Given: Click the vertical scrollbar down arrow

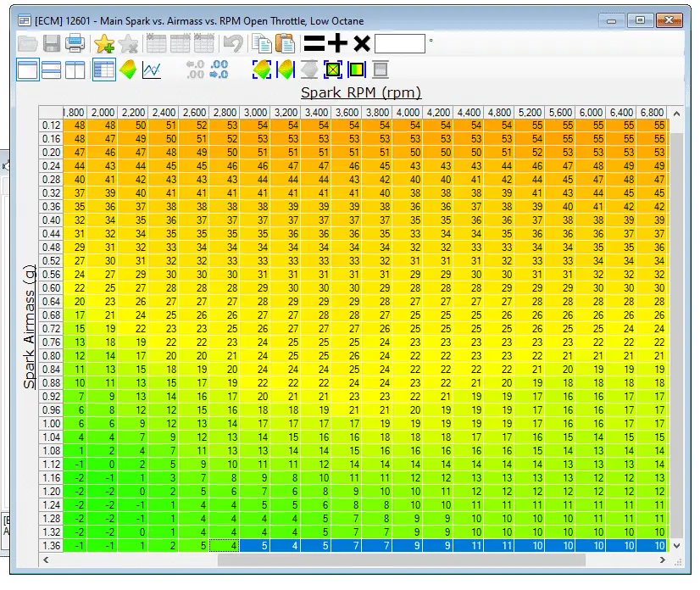Looking at the screenshot, I should [x=676, y=545].
